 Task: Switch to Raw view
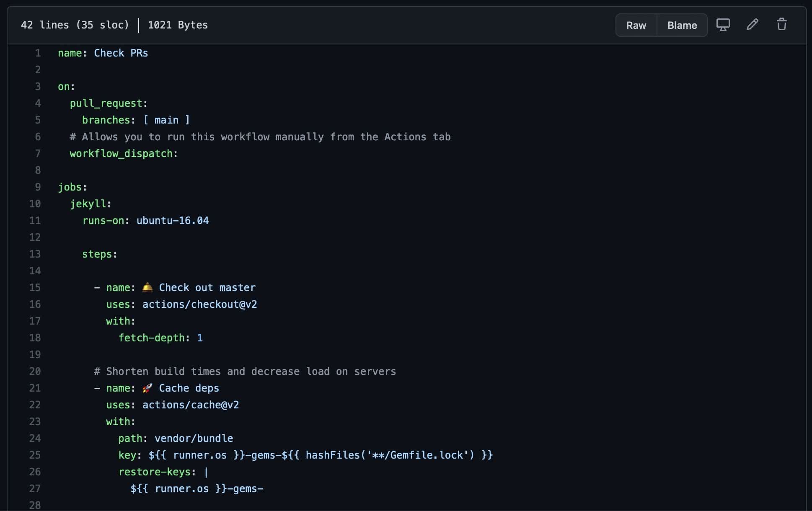[x=636, y=25]
